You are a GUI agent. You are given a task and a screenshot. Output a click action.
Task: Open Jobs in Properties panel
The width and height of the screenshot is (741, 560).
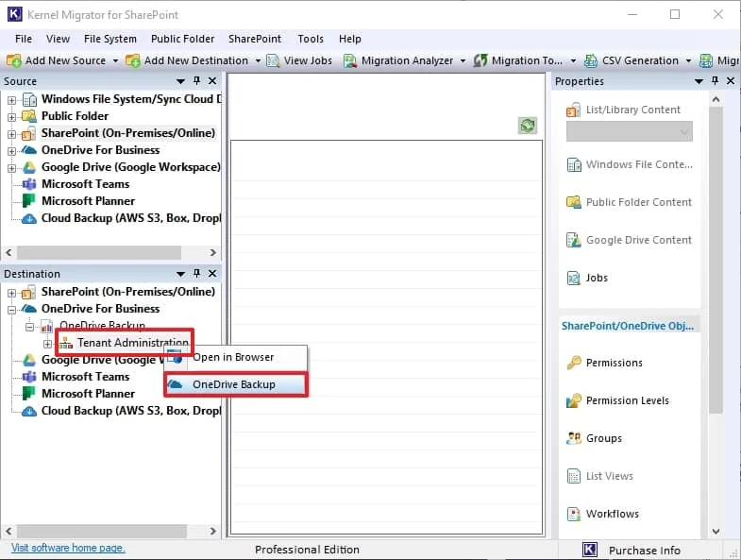point(587,278)
